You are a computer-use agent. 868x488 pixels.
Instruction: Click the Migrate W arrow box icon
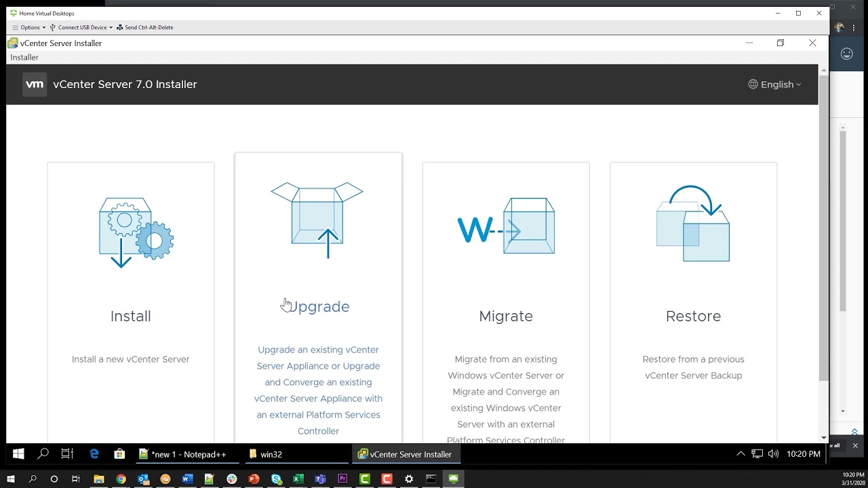coord(506,226)
